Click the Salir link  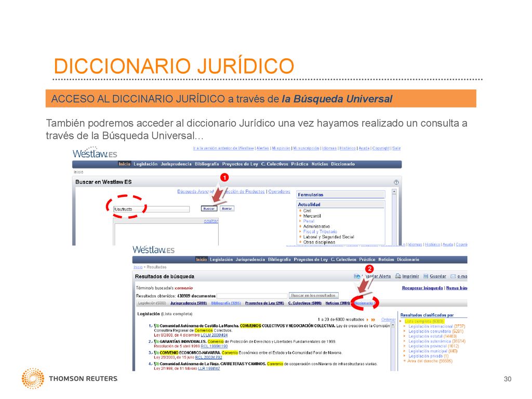tap(396, 148)
